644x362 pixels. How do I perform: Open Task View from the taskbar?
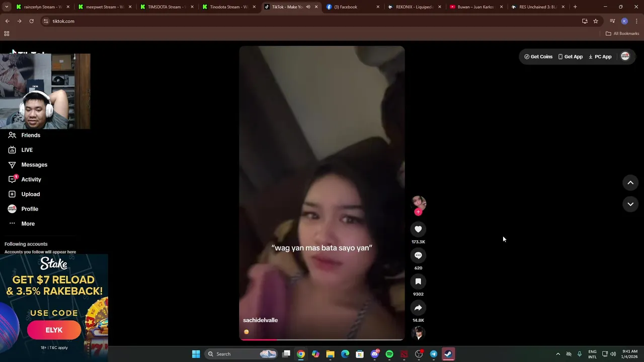tap(286, 354)
